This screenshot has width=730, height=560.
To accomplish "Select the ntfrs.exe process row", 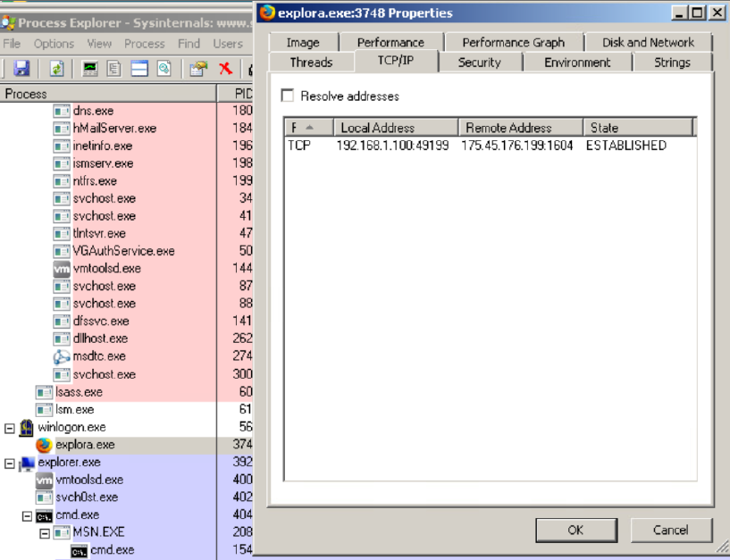I will [126, 181].
